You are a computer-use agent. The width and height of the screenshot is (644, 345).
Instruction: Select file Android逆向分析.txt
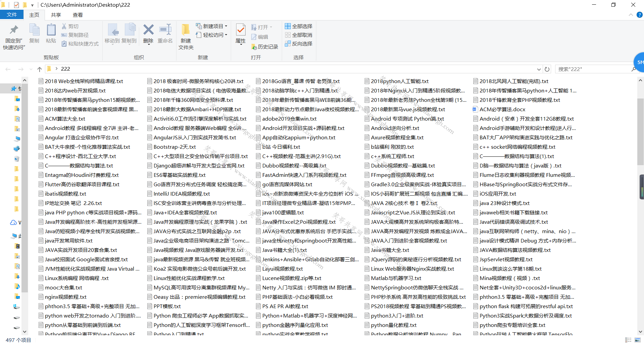click(392, 128)
